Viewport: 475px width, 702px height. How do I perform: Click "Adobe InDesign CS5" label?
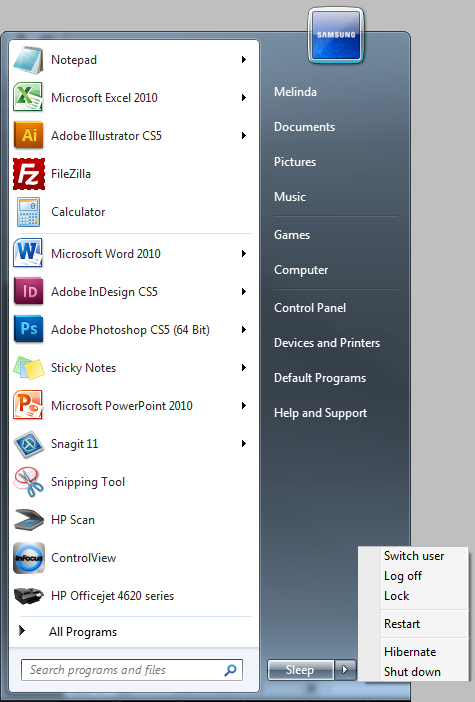pos(104,292)
